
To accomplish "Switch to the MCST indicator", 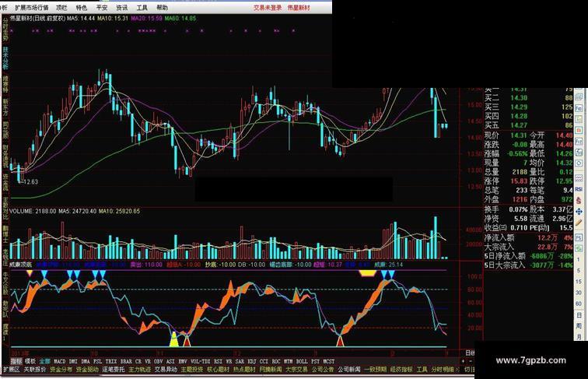I will 328,361.
